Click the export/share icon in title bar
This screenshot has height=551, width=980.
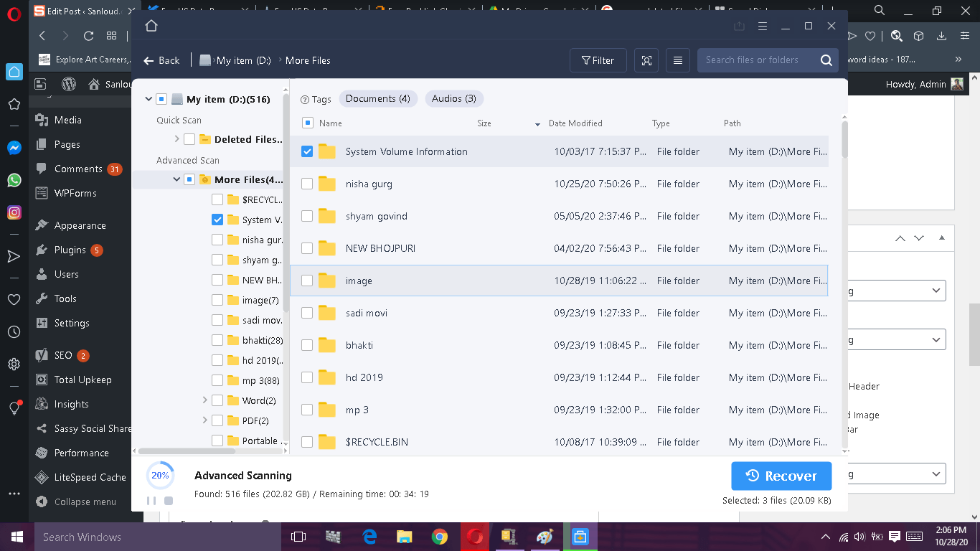click(739, 26)
